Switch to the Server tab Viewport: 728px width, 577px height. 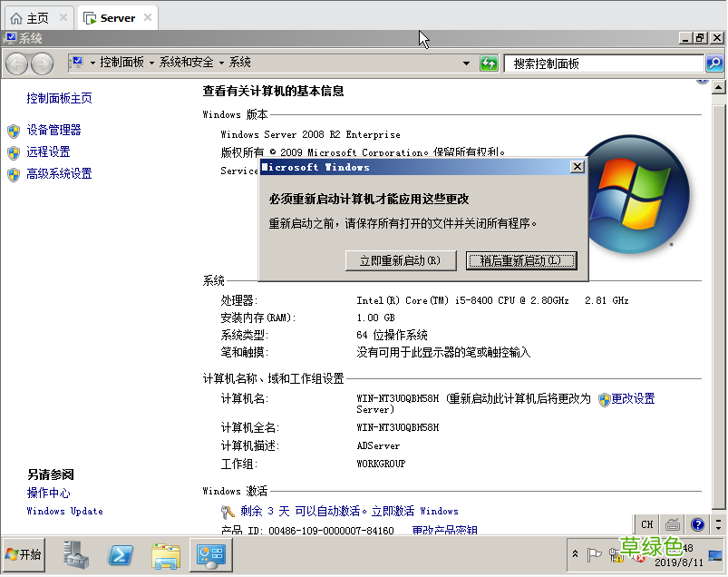pyautogui.click(x=116, y=16)
